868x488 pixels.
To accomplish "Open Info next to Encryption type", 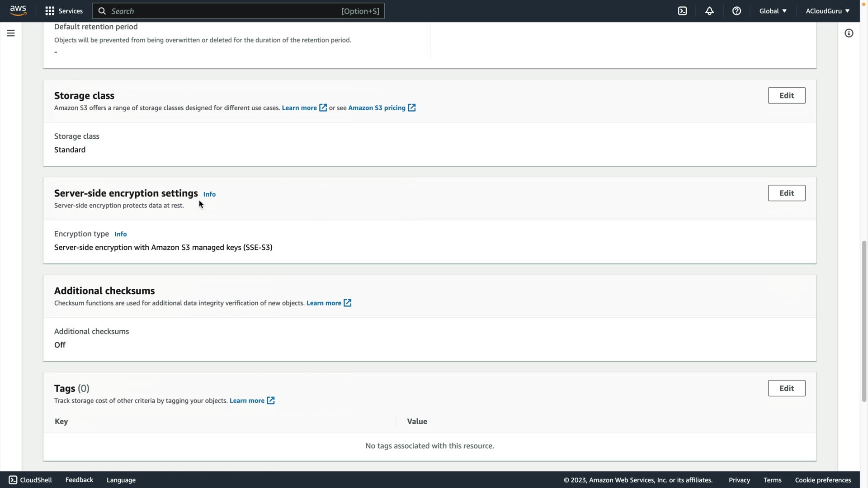I will point(120,234).
